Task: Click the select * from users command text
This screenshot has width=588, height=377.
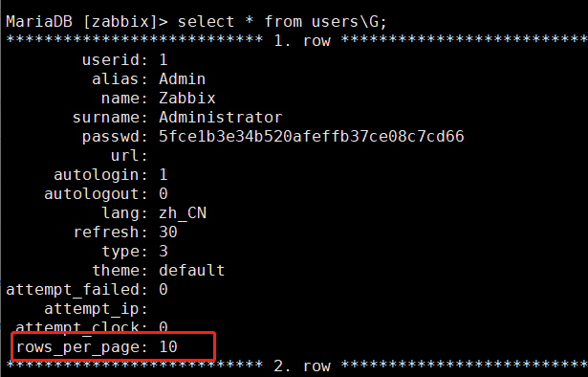Action: [282, 21]
